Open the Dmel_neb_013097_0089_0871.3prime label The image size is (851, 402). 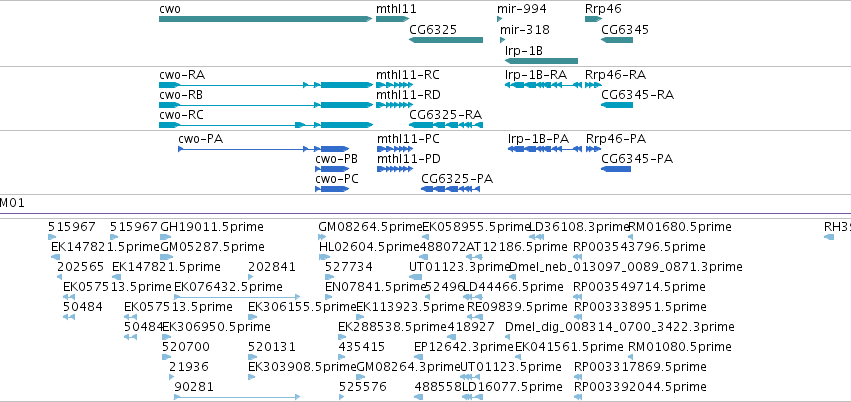point(626,267)
